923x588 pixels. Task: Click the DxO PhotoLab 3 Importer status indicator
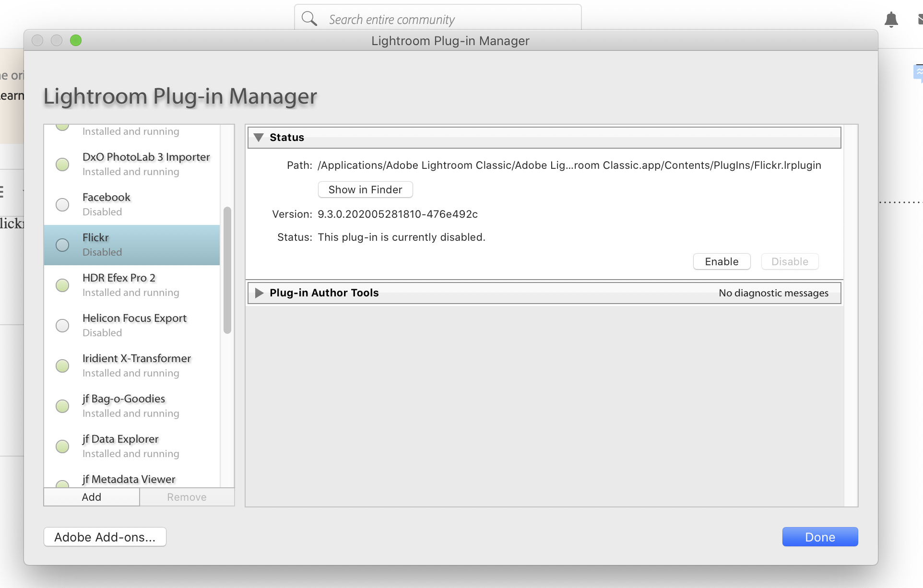coord(62,164)
